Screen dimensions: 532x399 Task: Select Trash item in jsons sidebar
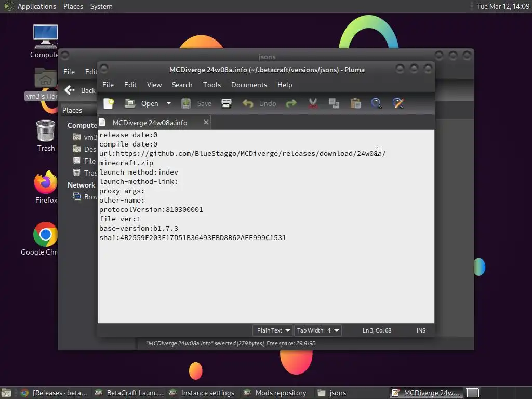85,173
